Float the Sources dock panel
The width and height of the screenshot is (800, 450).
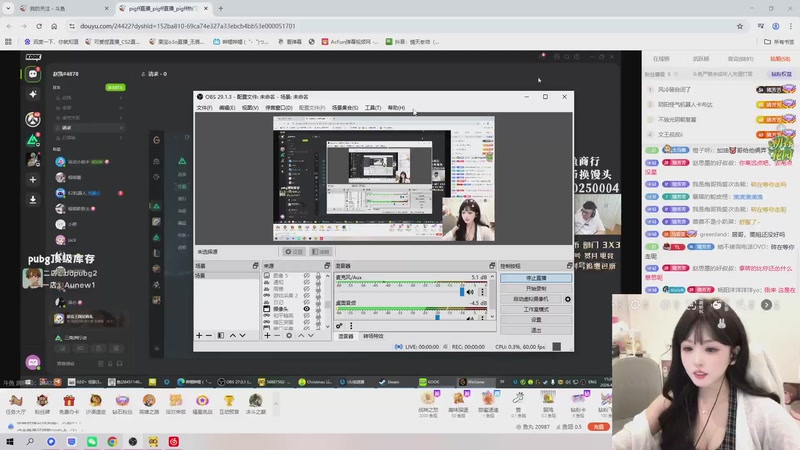pyautogui.click(x=327, y=266)
